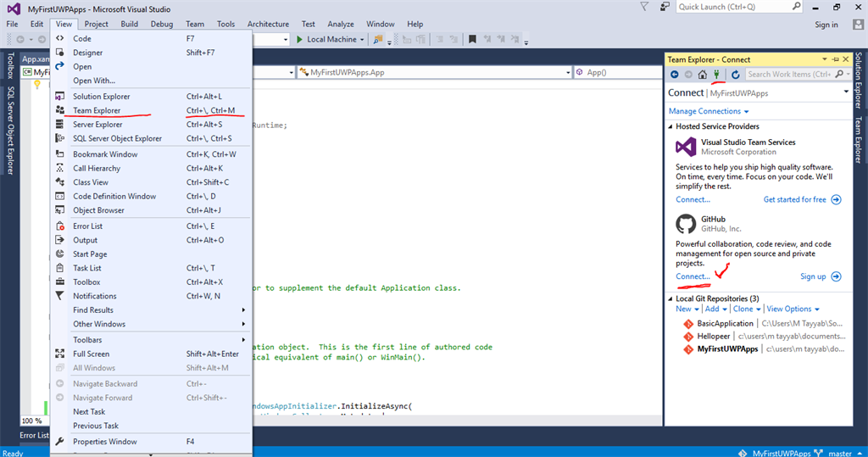
Task: Collapse the Local Git Repositories section
Action: click(x=670, y=298)
